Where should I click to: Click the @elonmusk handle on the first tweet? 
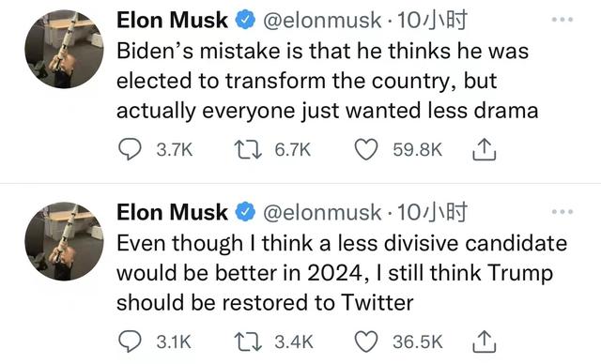[x=322, y=21]
